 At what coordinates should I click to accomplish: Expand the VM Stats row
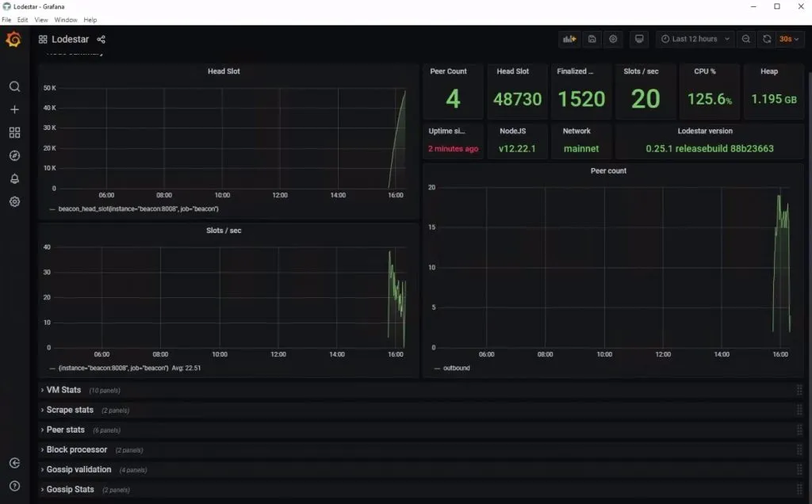point(63,390)
